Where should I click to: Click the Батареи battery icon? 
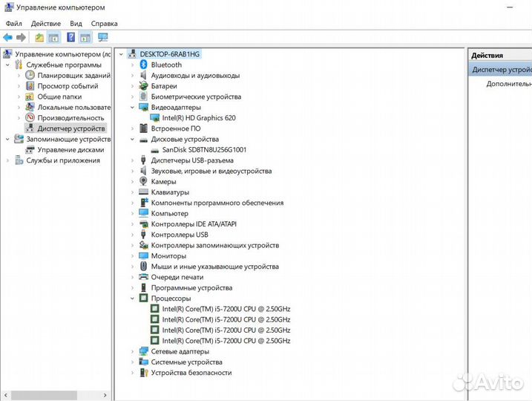143,86
